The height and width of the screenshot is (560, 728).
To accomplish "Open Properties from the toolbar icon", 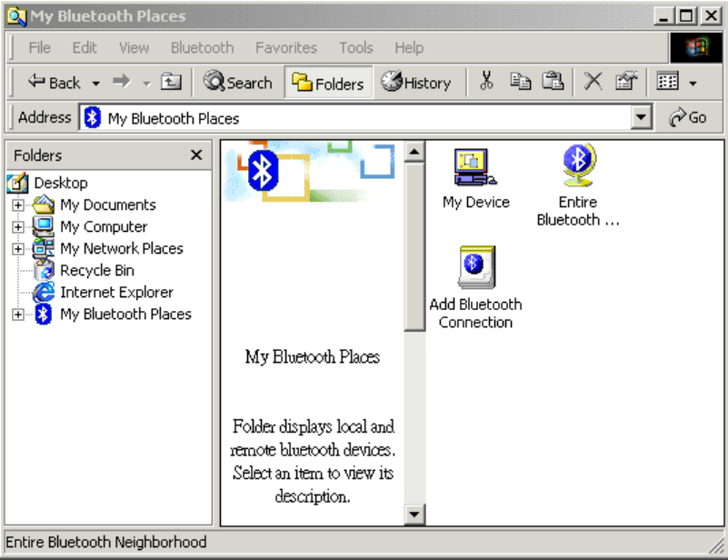I will pyautogui.click(x=626, y=81).
